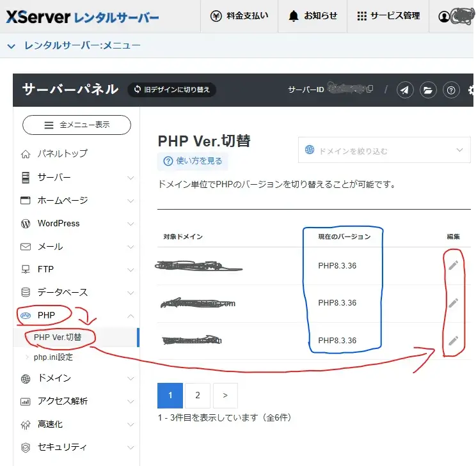The image size is (476, 466).
Task: Select PHP Ver.切替 submenu item
Action: (x=58, y=337)
